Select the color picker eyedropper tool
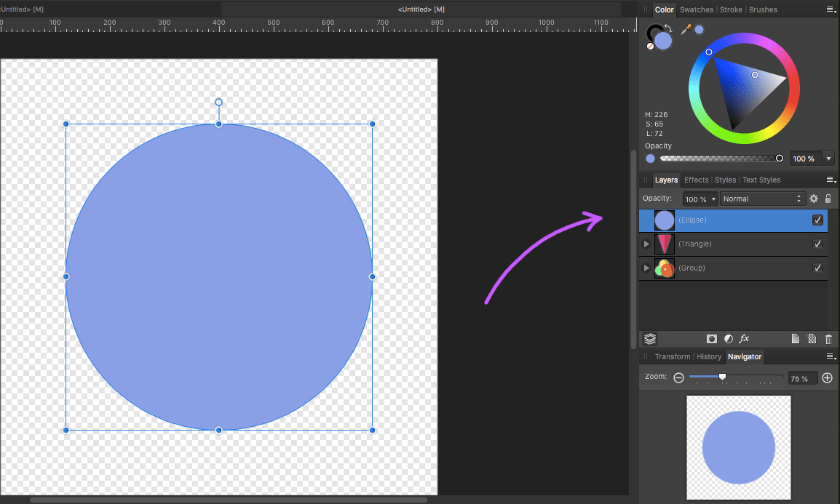The width and height of the screenshot is (840, 504). pos(686,30)
